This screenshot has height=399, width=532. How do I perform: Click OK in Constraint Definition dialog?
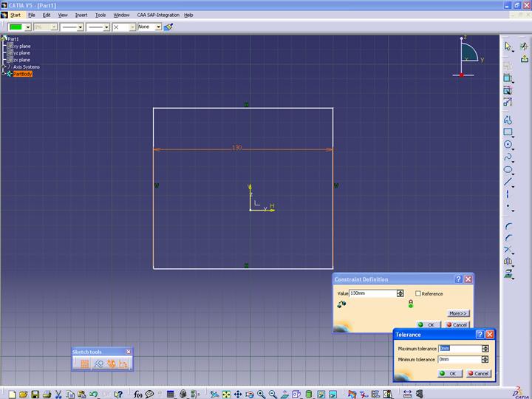(428, 324)
